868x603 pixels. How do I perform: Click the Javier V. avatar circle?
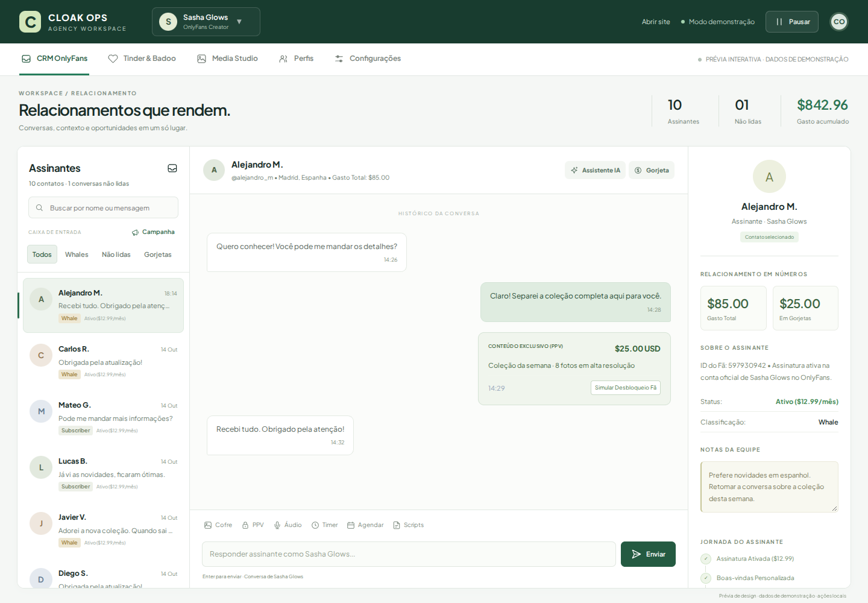(41, 523)
